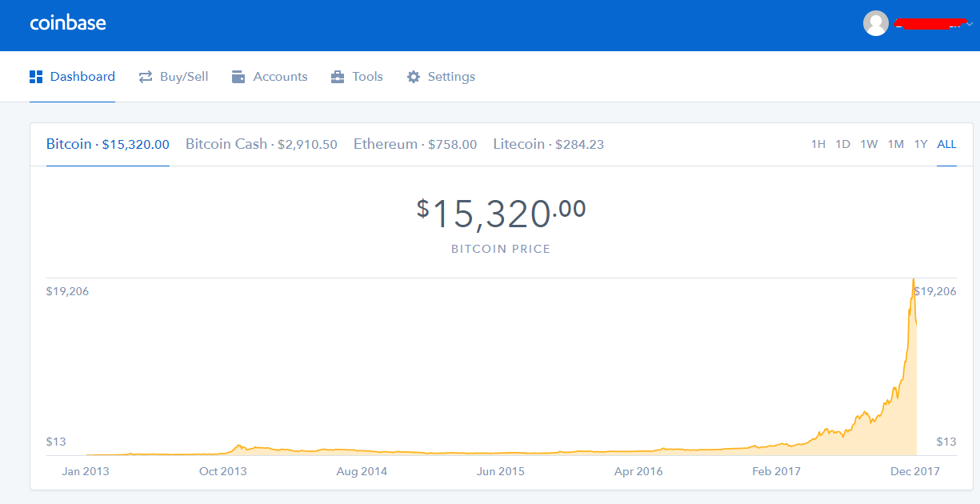
Task: Click the Buy/Sell exchange arrows icon
Action: tap(146, 77)
